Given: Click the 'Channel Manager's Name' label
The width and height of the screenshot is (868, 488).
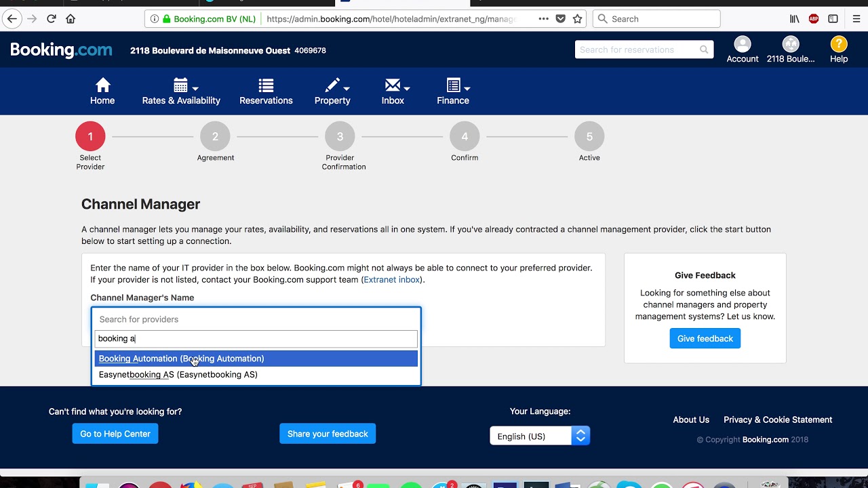Looking at the screenshot, I should [x=142, y=298].
